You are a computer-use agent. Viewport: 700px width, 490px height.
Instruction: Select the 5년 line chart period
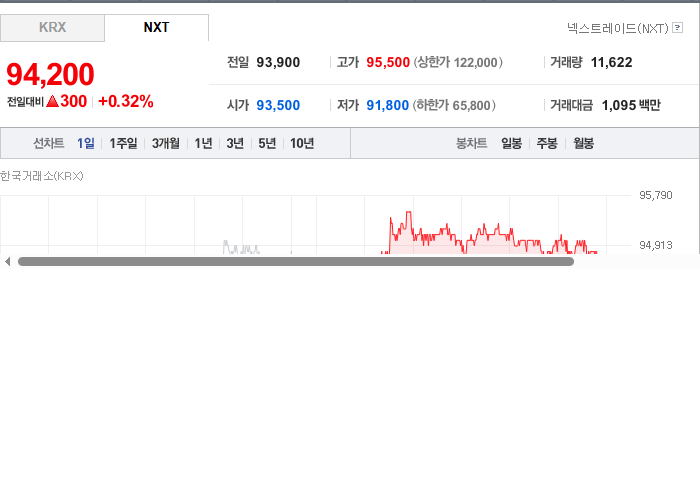click(267, 143)
